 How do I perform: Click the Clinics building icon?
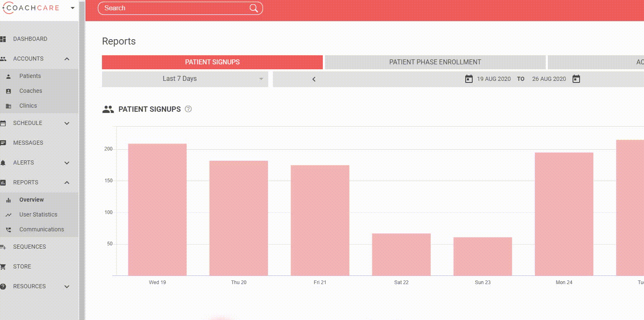coord(9,106)
